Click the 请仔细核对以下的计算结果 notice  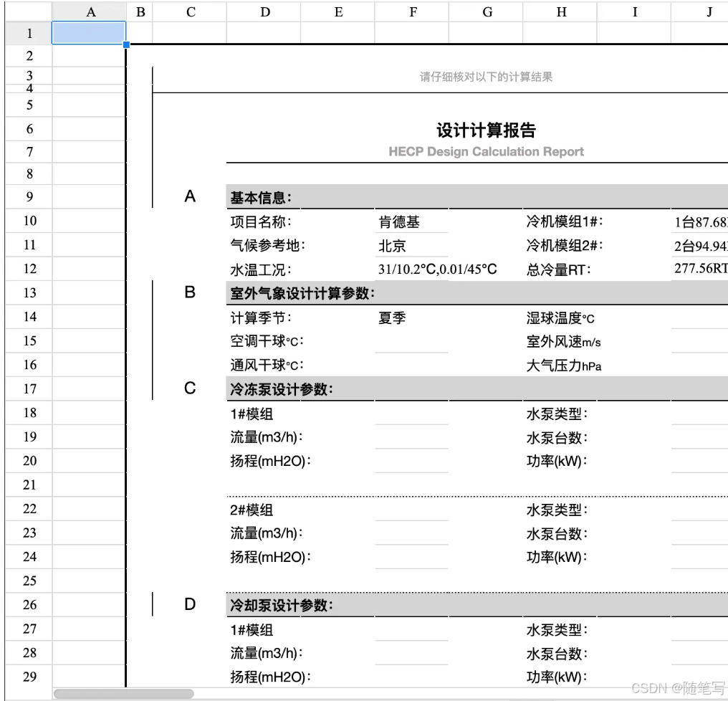(x=486, y=77)
